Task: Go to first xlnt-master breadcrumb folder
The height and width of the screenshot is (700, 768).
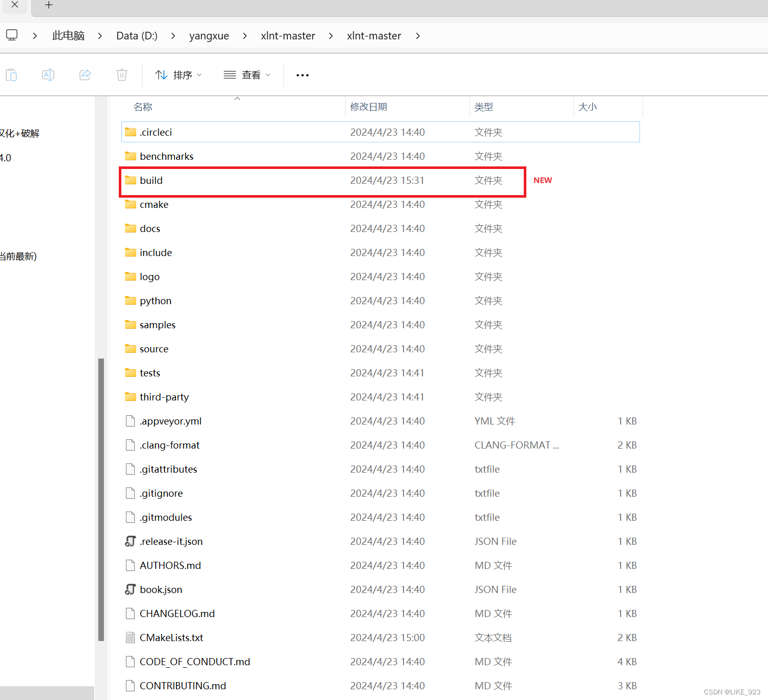Action: [x=288, y=36]
